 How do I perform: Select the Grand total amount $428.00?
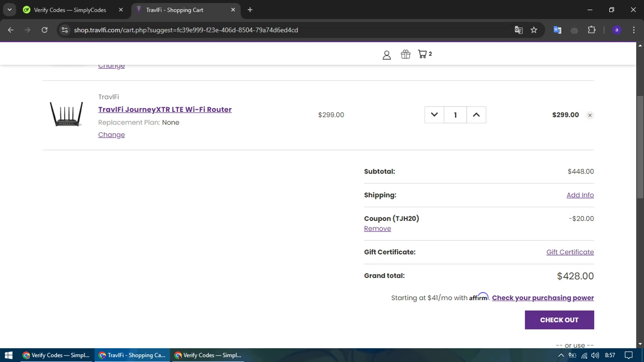pos(575,276)
